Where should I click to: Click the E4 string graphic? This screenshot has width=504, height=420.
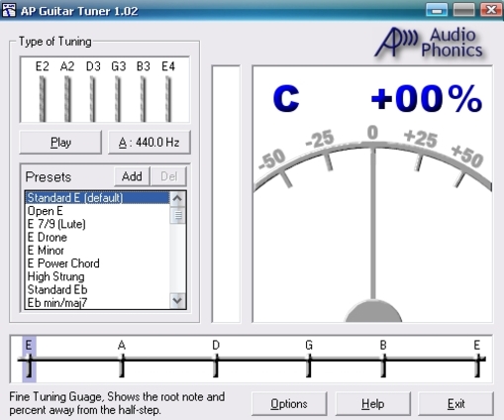168,98
